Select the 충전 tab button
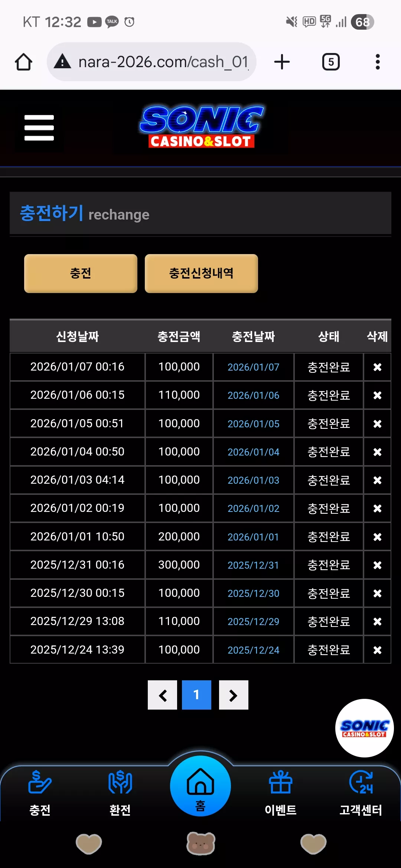The image size is (401, 868). tap(81, 273)
